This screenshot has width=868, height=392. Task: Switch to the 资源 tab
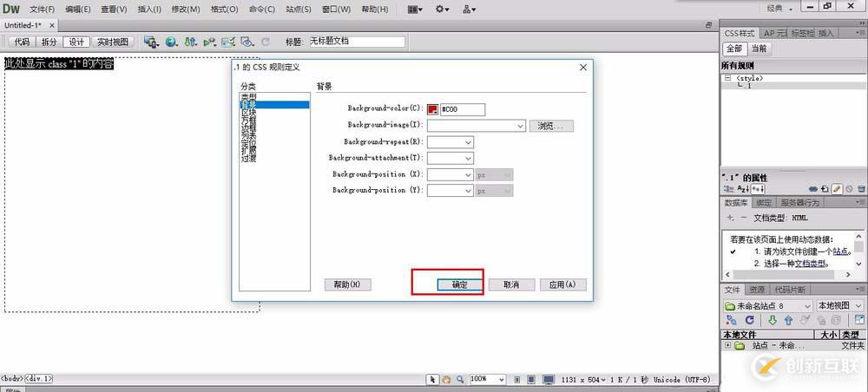pyautogui.click(x=757, y=290)
